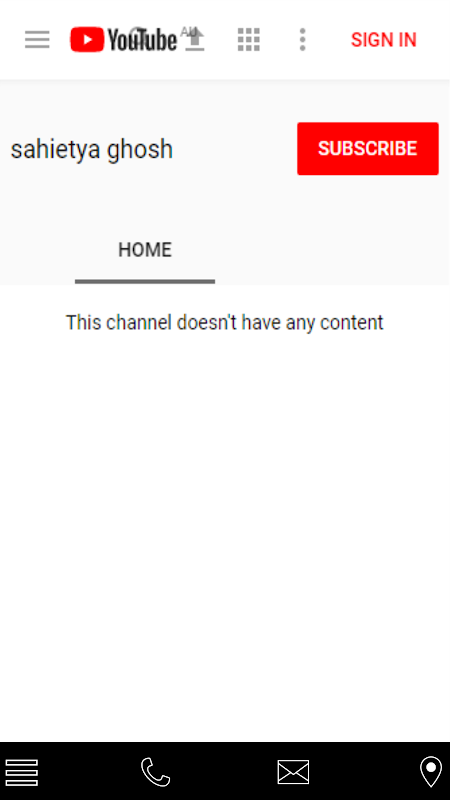
Task: Click the empty white content area
Action: point(224,536)
